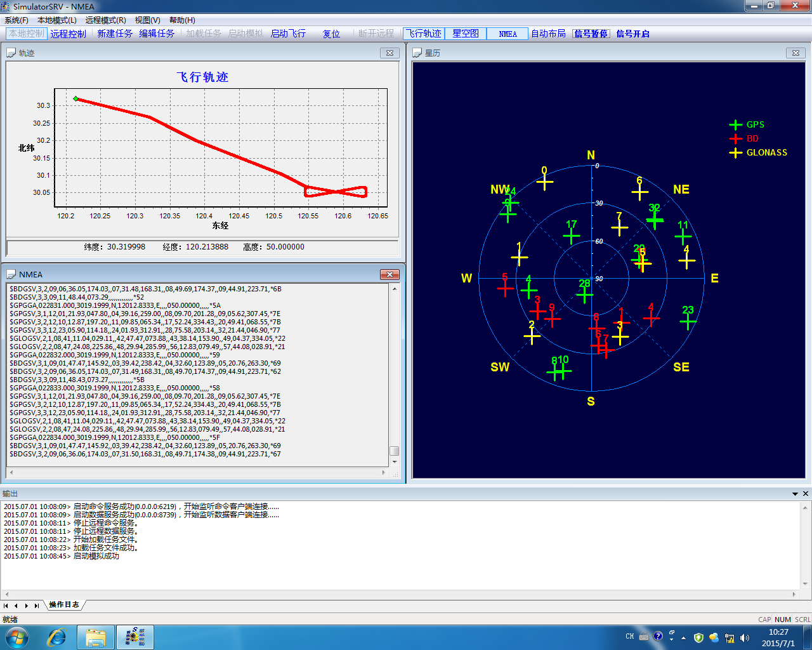Show hidden tray icons arrow
This screenshot has height=650, width=812.
(683, 638)
